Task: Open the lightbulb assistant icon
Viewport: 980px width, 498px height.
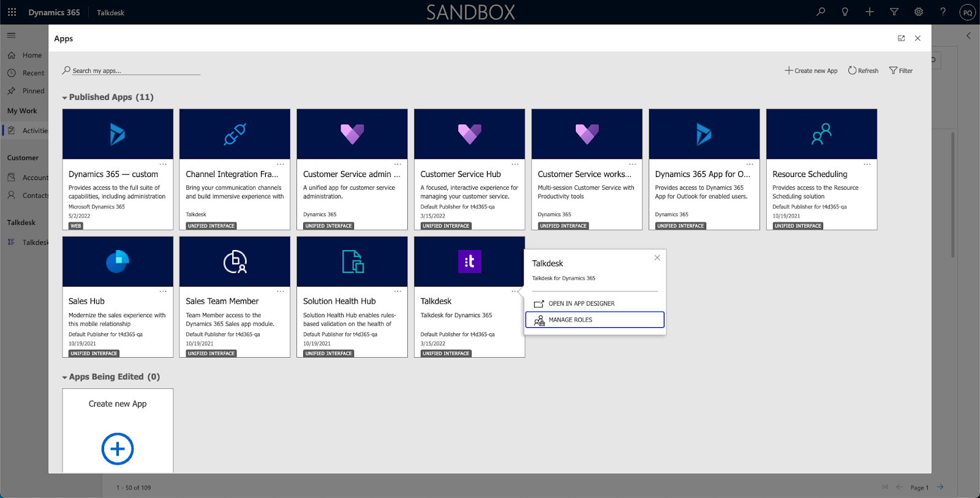Action: click(x=845, y=12)
